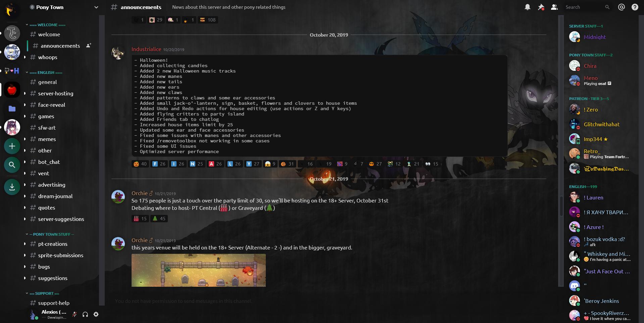Open user settings gear

[96, 314]
